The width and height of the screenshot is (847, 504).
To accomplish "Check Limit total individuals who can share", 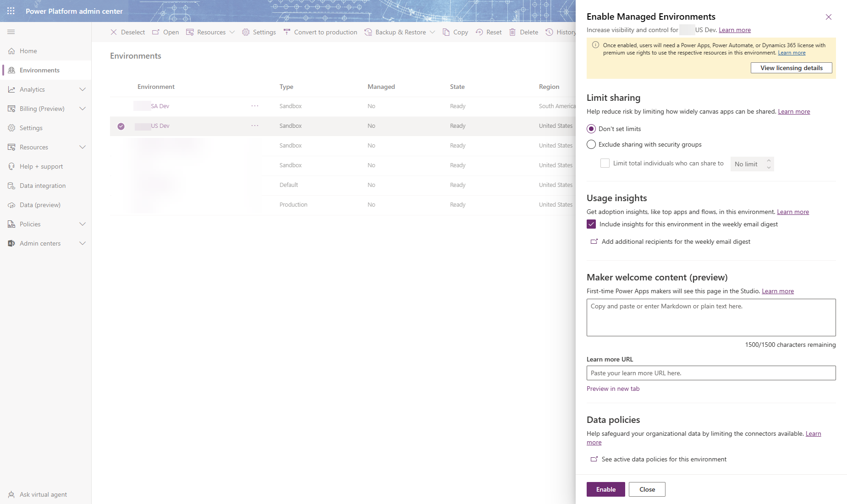I will [x=605, y=163].
